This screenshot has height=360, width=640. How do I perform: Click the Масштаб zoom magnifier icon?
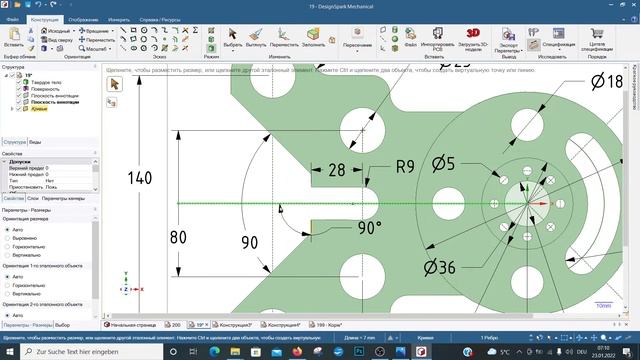click(x=82, y=49)
